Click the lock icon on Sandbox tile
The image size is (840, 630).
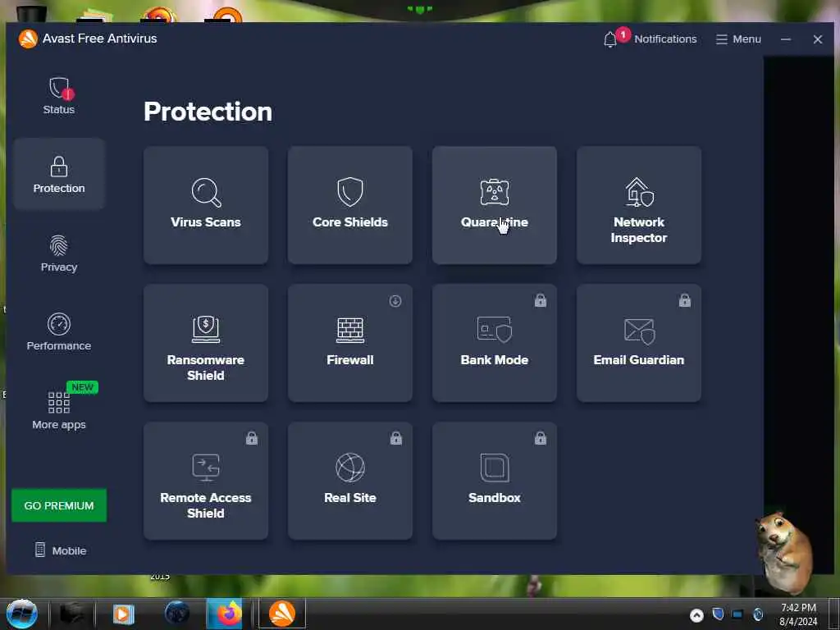541,438
